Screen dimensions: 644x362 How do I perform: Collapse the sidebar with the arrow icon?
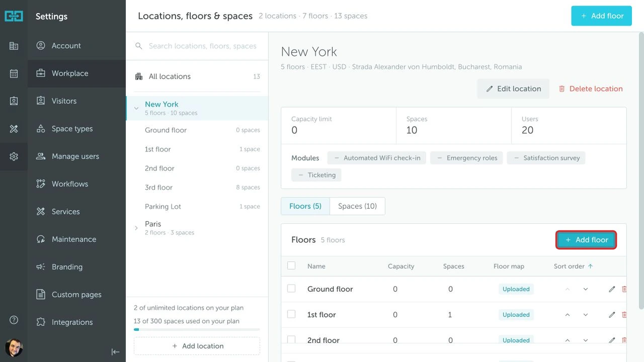[x=115, y=352]
